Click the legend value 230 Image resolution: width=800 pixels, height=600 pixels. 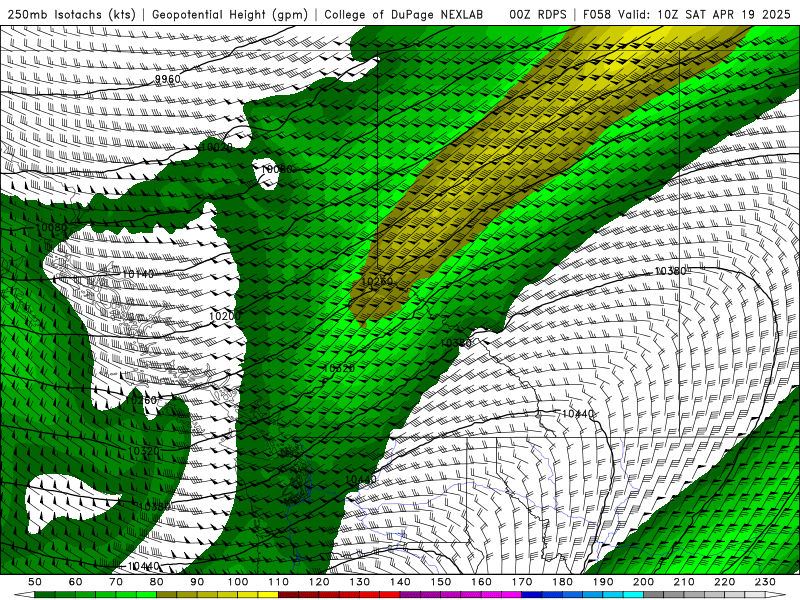pos(766,582)
